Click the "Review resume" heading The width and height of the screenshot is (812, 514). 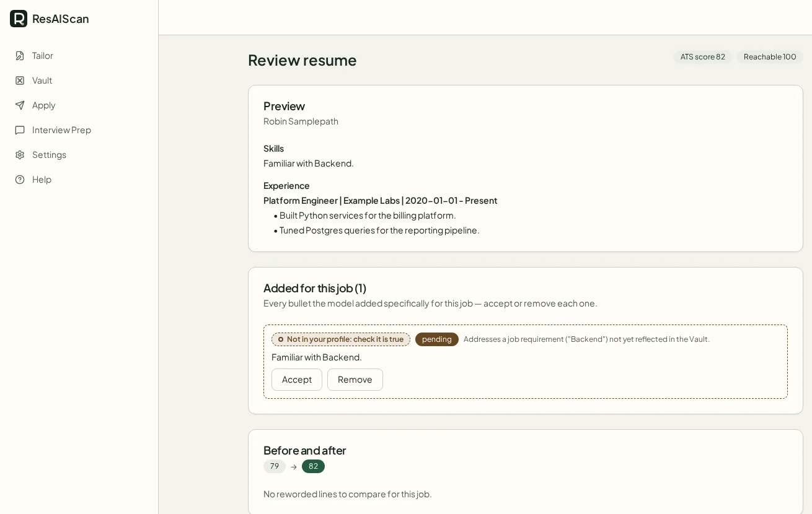click(x=302, y=60)
